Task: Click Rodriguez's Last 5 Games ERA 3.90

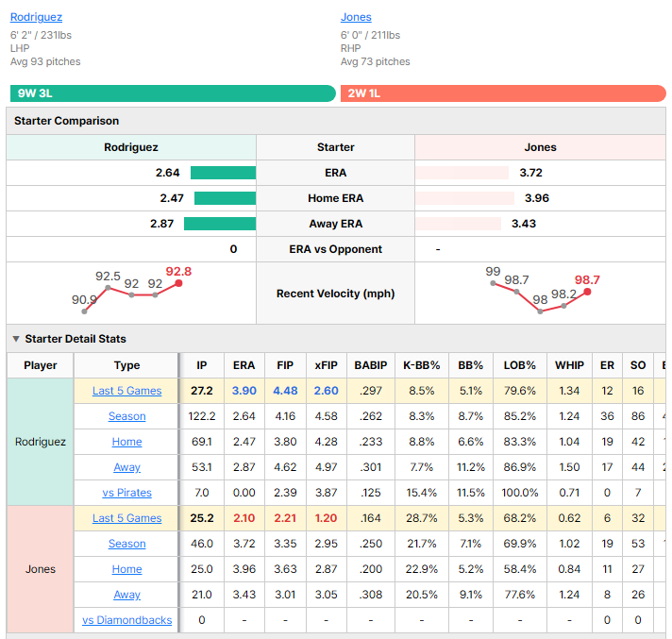Action: click(x=244, y=391)
